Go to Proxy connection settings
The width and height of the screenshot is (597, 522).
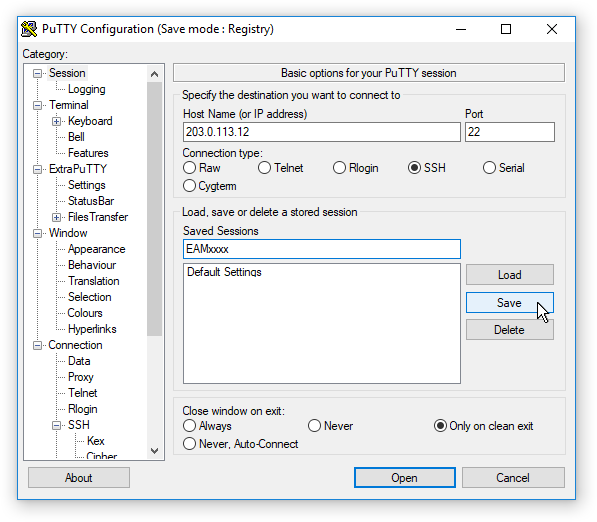coord(81,377)
